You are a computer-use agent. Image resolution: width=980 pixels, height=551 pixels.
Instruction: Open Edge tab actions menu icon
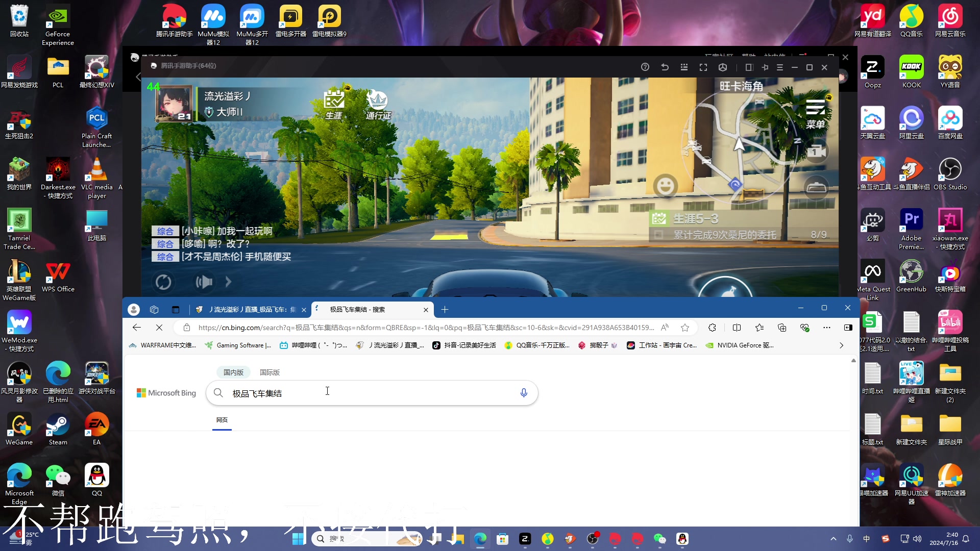click(176, 309)
